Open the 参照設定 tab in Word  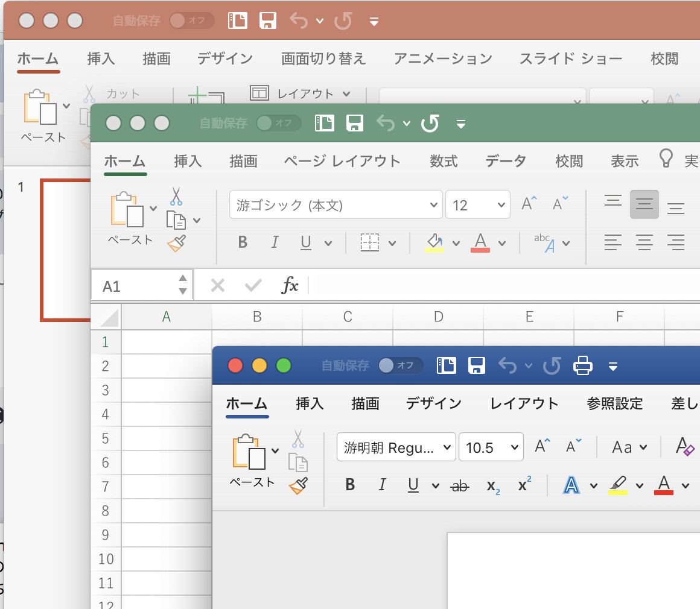(x=614, y=403)
